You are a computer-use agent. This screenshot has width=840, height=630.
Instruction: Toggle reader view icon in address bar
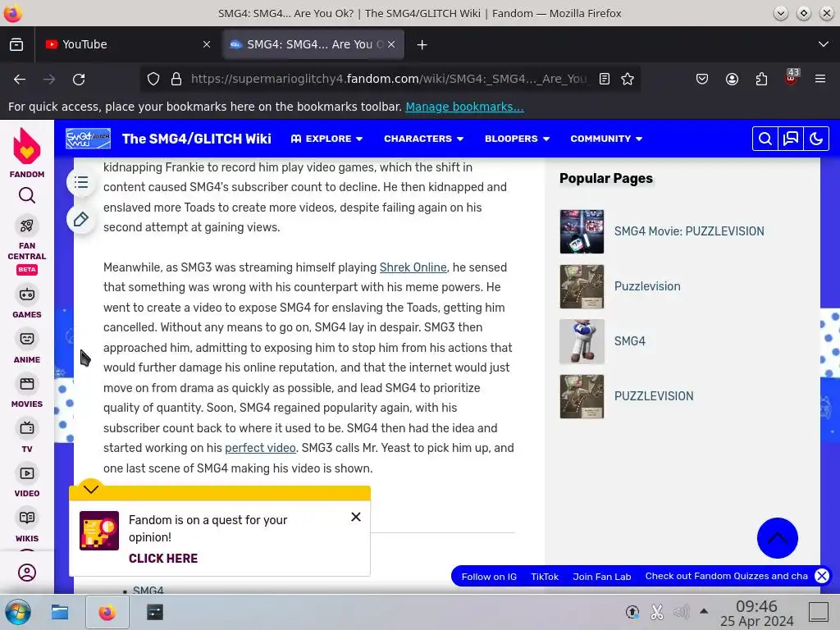pyautogui.click(x=605, y=80)
